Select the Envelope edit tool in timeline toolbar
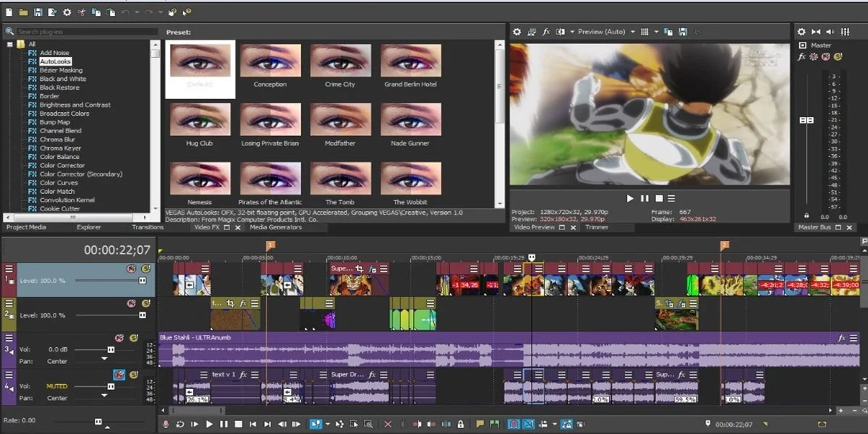 339,424
